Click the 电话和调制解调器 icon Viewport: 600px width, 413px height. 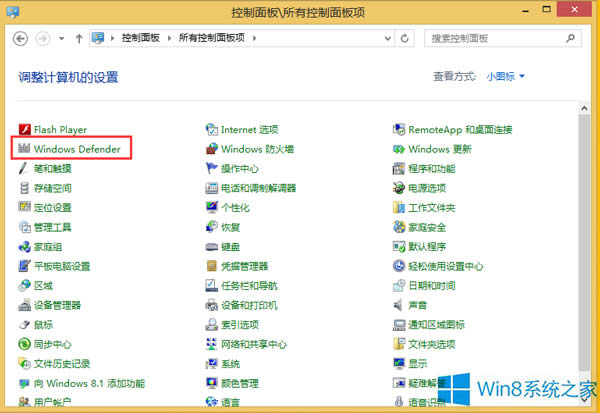212,188
